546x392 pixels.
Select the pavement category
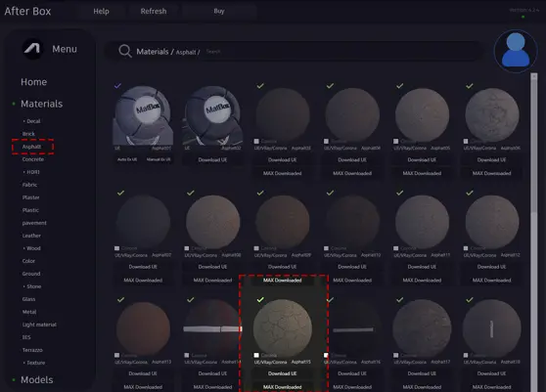point(34,223)
